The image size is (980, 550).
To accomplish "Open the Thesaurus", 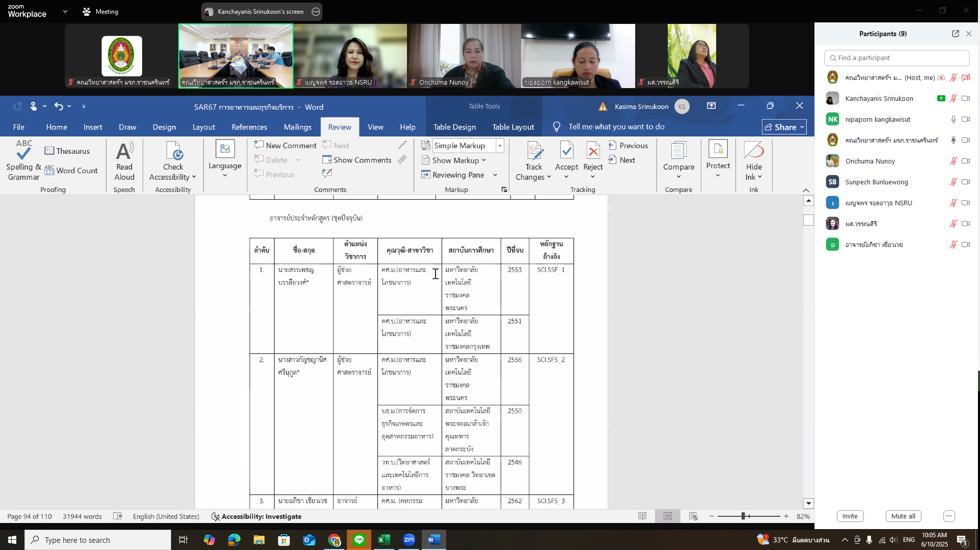I will coord(67,151).
